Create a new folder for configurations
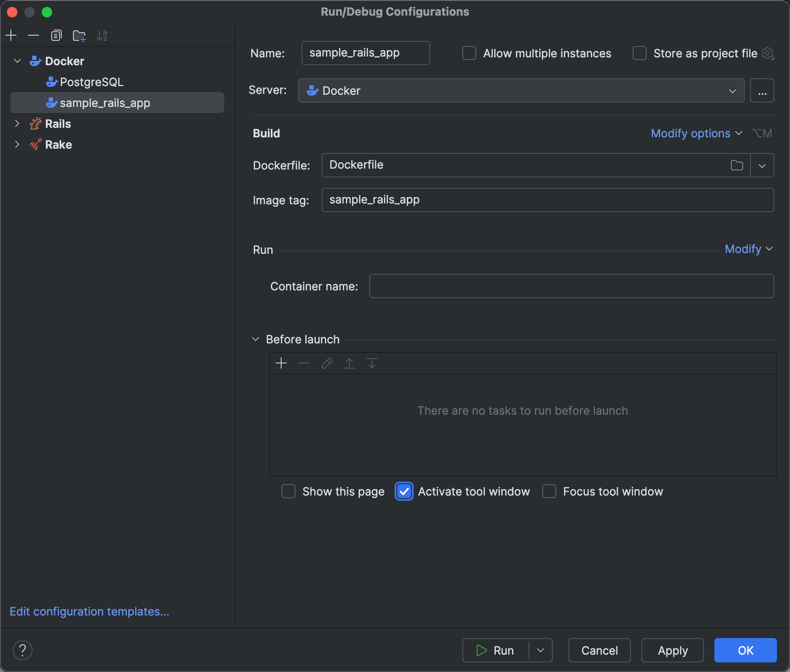Viewport: 790px width, 672px height. 79,35
